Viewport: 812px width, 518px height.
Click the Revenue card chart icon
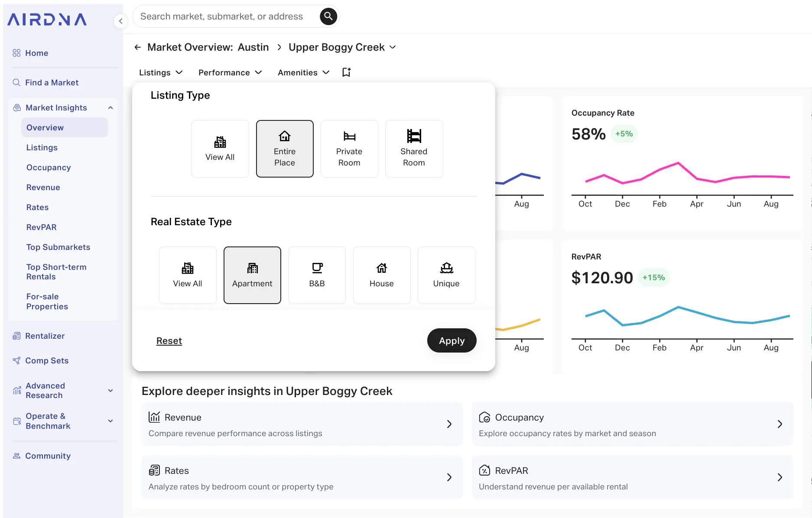pos(154,417)
